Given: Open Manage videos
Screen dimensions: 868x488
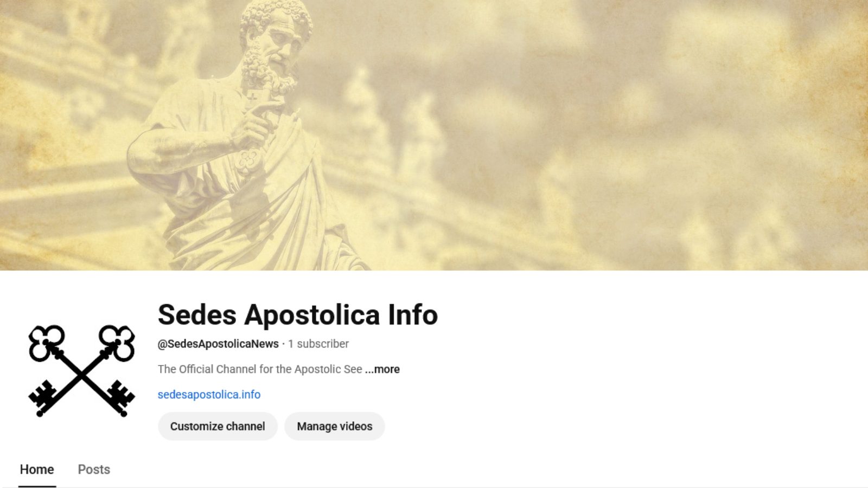Looking at the screenshot, I should coord(335,426).
